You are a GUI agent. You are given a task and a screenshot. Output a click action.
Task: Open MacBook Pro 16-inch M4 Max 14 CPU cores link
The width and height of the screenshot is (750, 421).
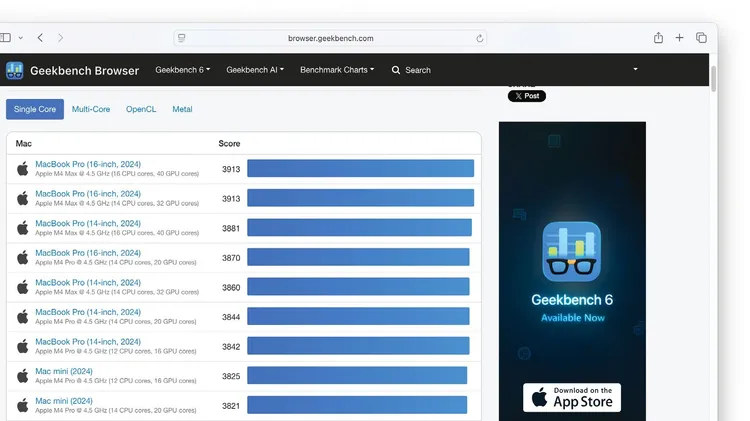[88, 194]
